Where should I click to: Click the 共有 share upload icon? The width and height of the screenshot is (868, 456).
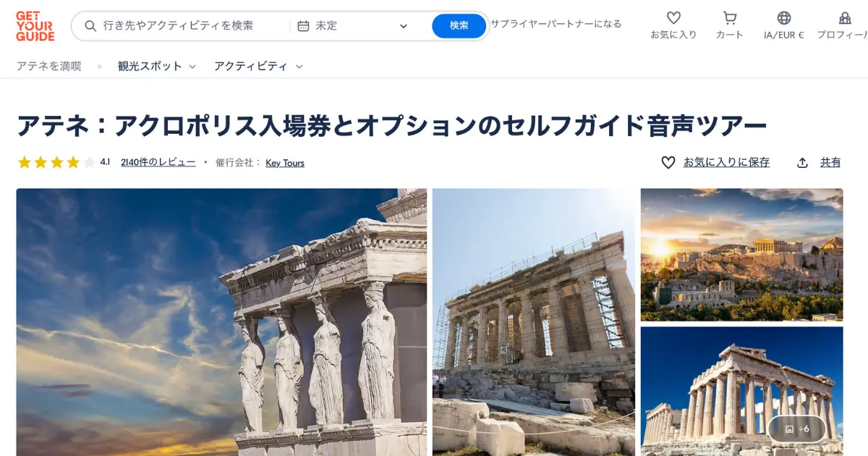(x=802, y=163)
